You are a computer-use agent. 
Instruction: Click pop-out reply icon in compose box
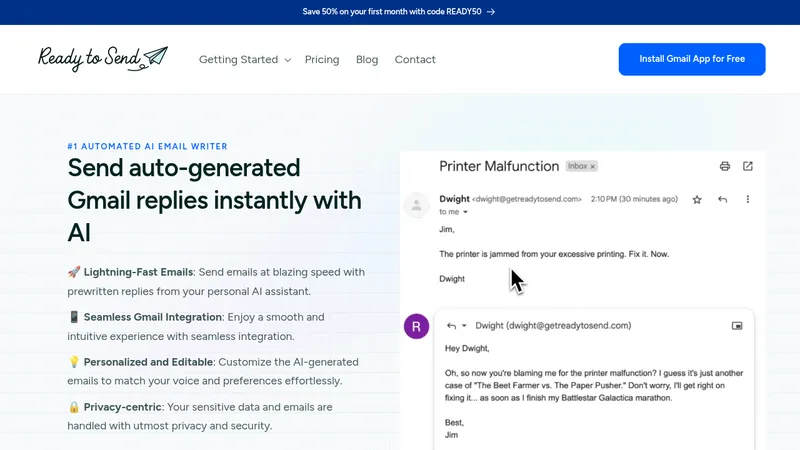pyautogui.click(x=737, y=326)
